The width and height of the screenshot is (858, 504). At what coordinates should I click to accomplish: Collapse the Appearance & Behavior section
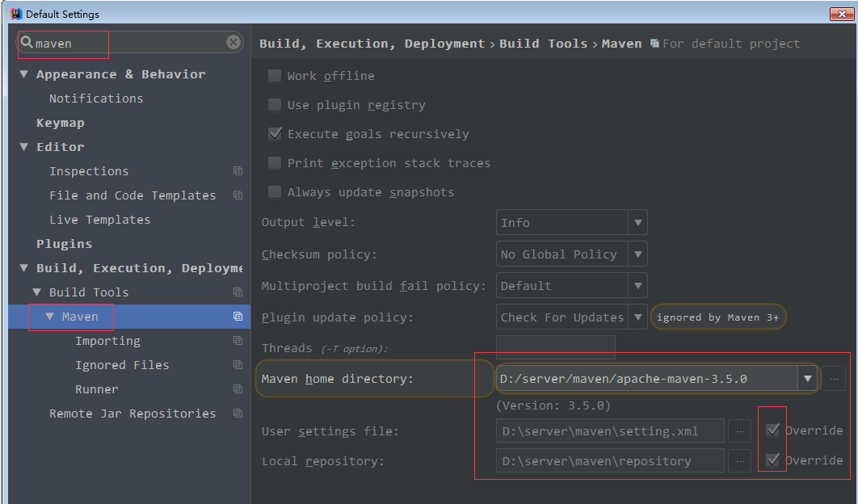(x=23, y=73)
